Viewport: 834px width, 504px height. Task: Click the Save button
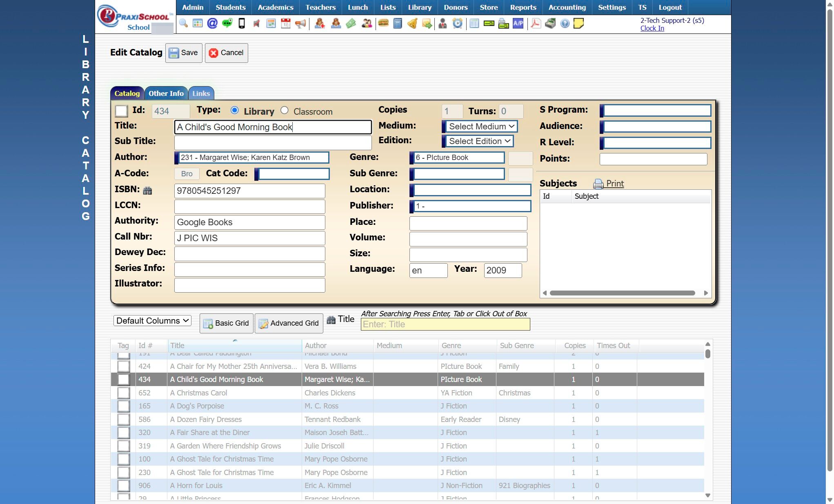184,53
